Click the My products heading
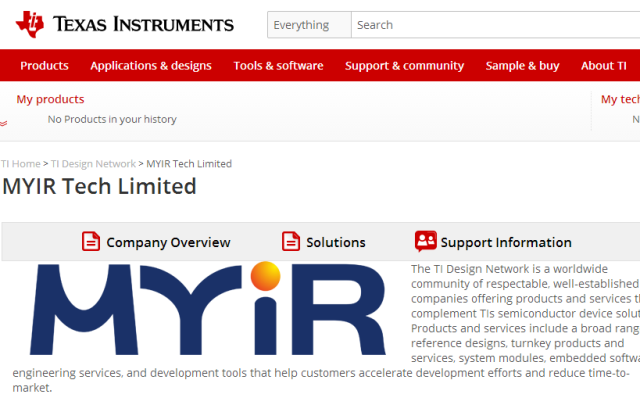The image size is (640, 405). 50,99
